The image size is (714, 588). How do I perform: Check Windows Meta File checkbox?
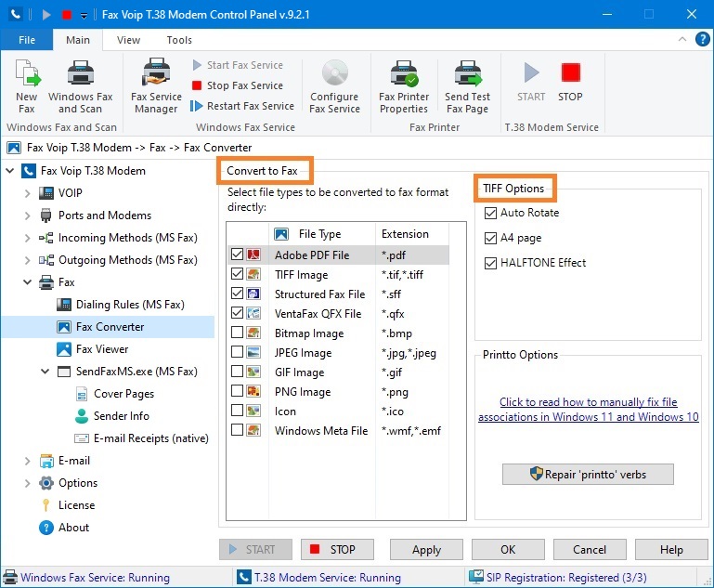click(x=237, y=430)
